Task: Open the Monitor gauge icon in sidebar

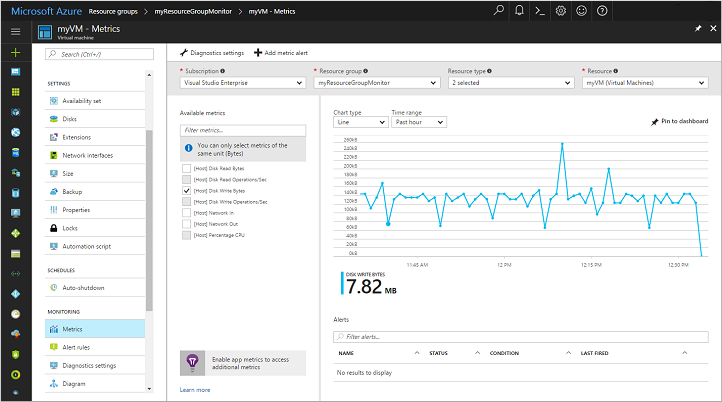Action: click(15, 314)
